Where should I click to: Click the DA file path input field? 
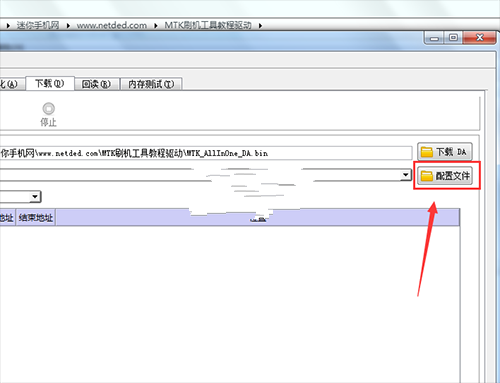(x=205, y=153)
